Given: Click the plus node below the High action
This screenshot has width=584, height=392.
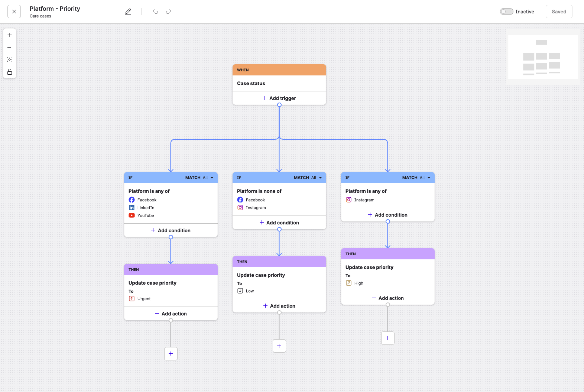Looking at the screenshot, I should pyautogui.click(x=388, y=338).
